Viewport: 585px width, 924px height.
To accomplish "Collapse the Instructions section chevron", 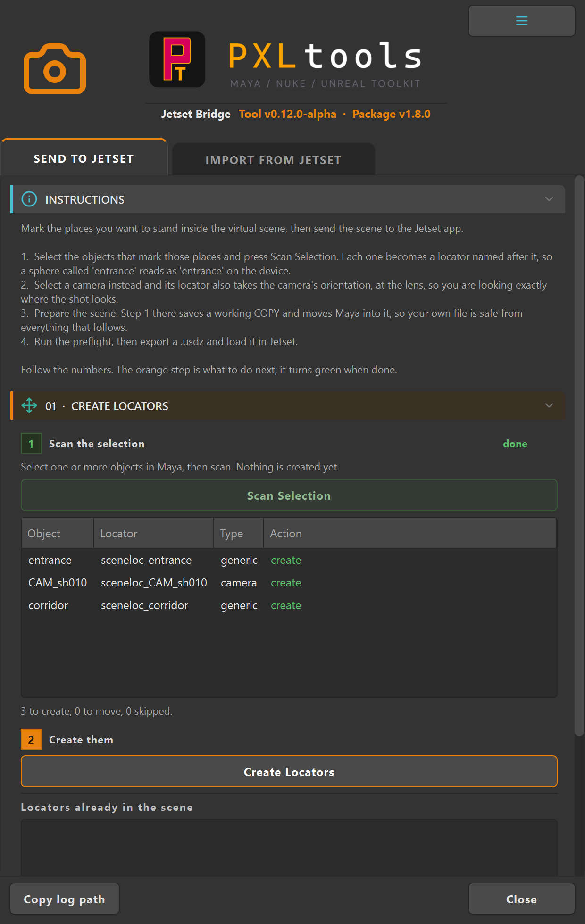I will 549,199.
